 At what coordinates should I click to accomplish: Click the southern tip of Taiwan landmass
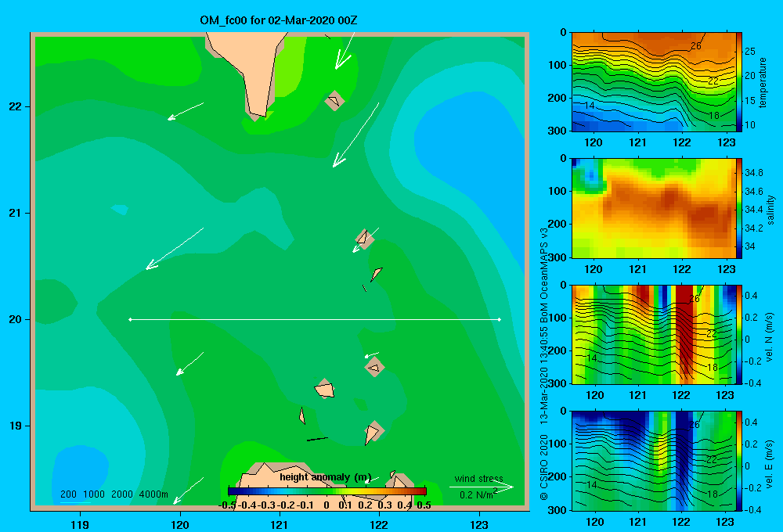point(258,114)
